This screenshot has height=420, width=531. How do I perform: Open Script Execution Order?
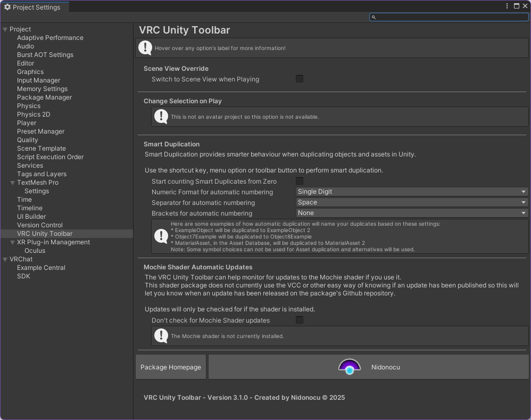50,157
